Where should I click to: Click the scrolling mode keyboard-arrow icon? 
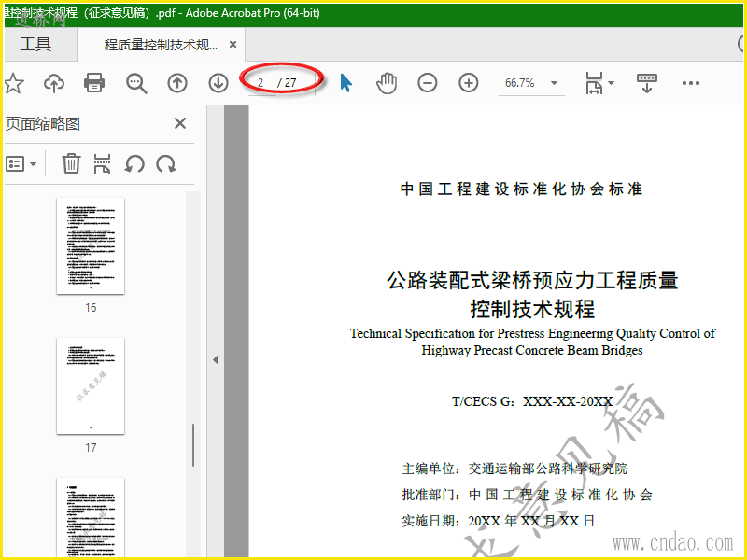point(647,83)
